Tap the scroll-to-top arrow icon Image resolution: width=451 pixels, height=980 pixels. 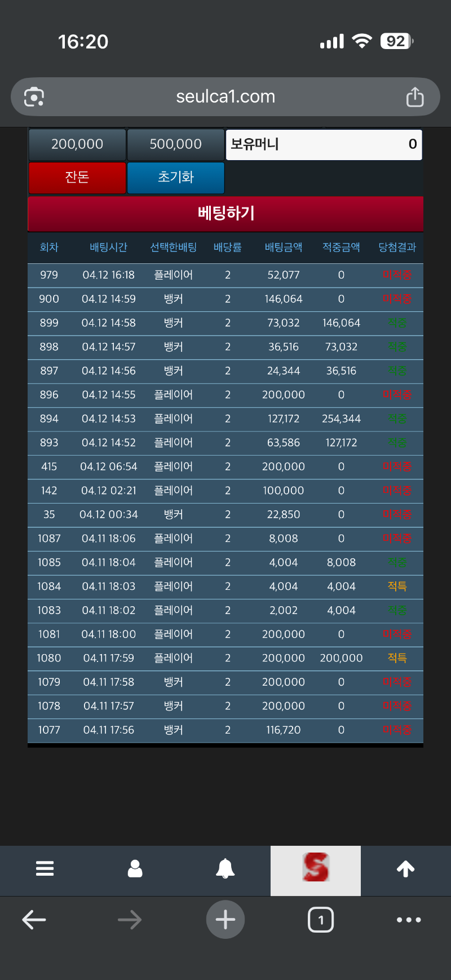[406, 868]
